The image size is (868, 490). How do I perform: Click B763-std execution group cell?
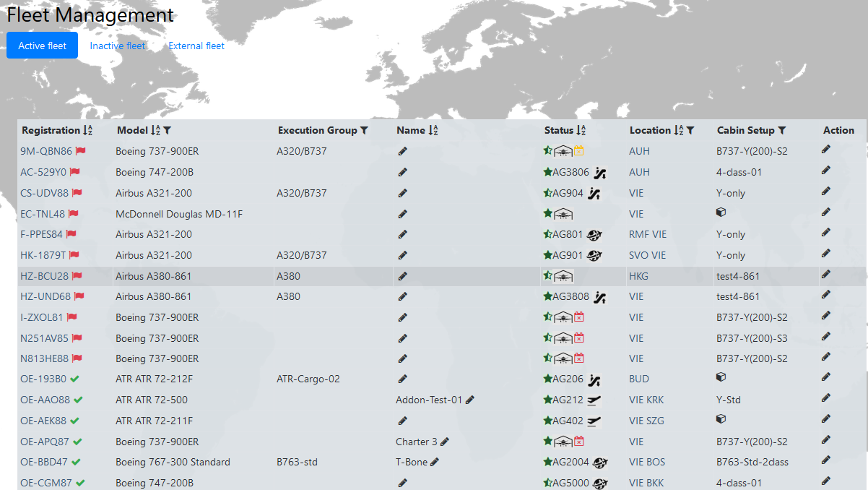click(297, 462)
